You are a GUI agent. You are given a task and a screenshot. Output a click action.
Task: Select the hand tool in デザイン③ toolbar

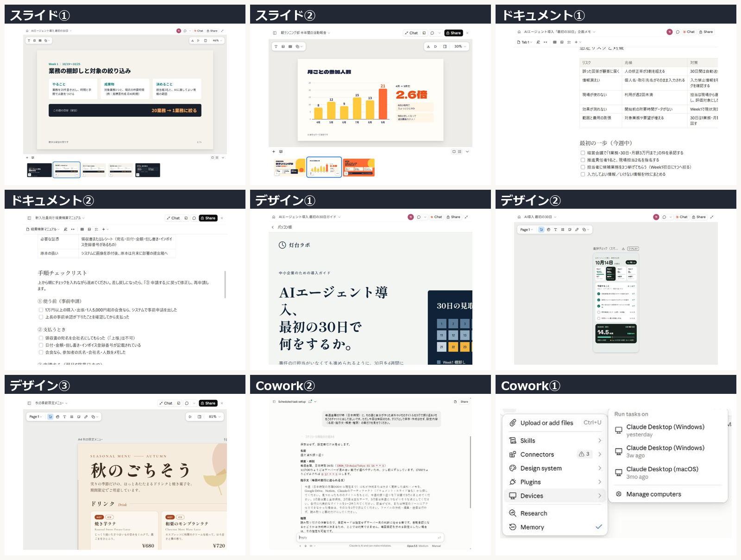click(57, 417)
